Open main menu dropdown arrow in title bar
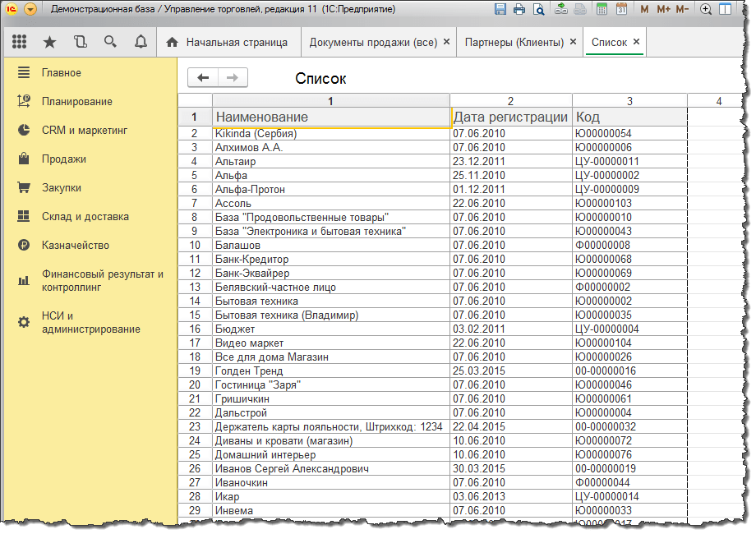Viewport: 756px width, 534px height. click(x=30, y=9)
